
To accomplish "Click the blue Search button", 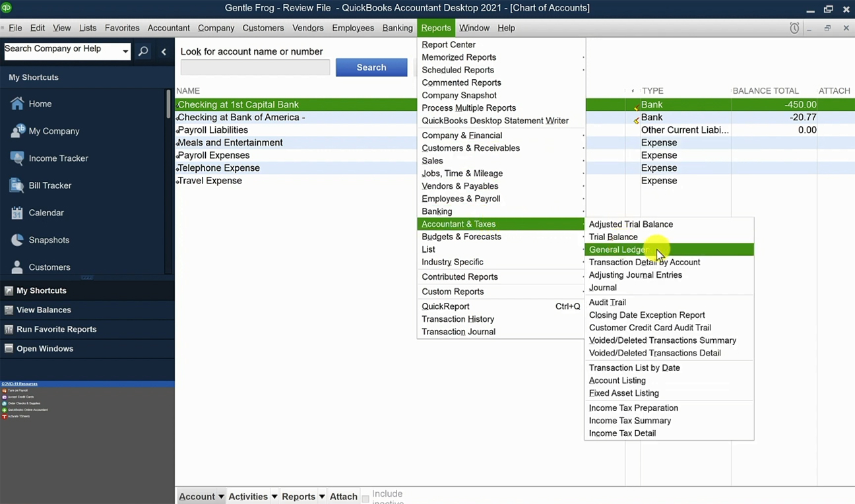I will click(371, 67).
